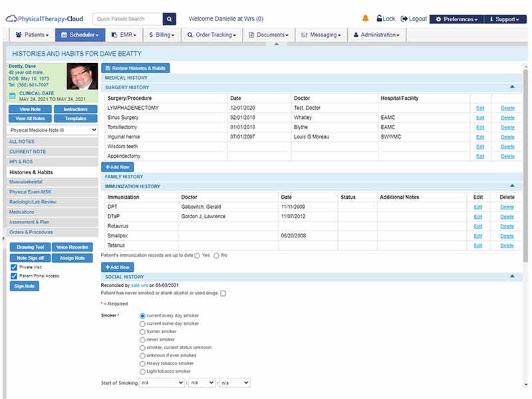Collapse the top navigation bar arrow
This screenshot has height=399, width=532.
(x=277, y=44)
